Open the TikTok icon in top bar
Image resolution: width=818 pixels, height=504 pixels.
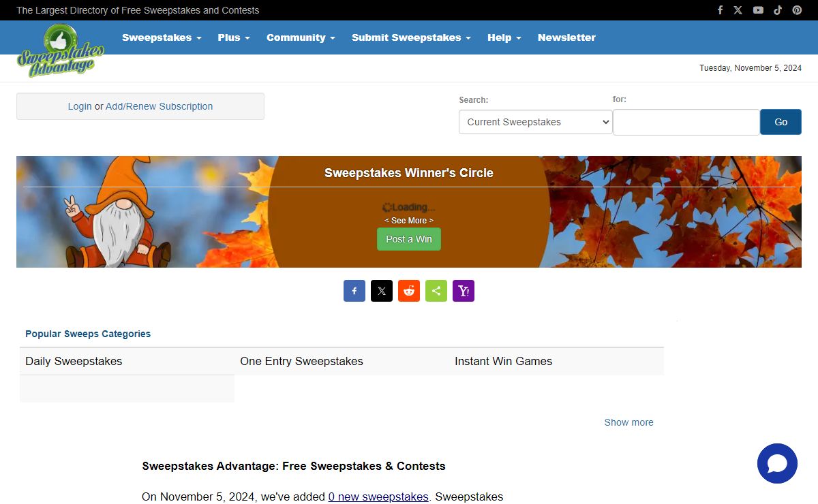pyautogui.click(x=778, y=10)
